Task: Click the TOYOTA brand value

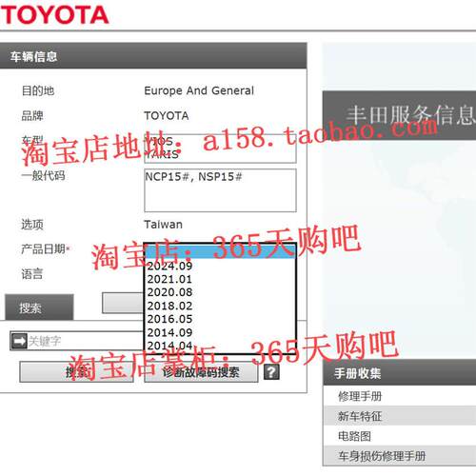Action: 167,115
